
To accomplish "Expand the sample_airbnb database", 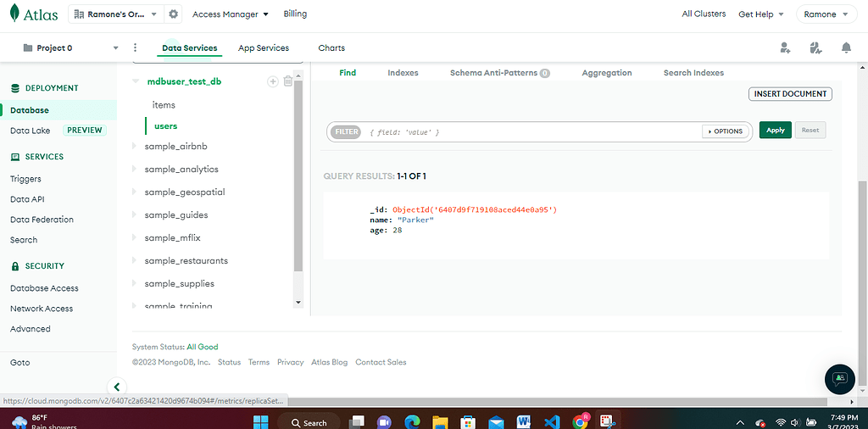I will (x=134, y=147).
